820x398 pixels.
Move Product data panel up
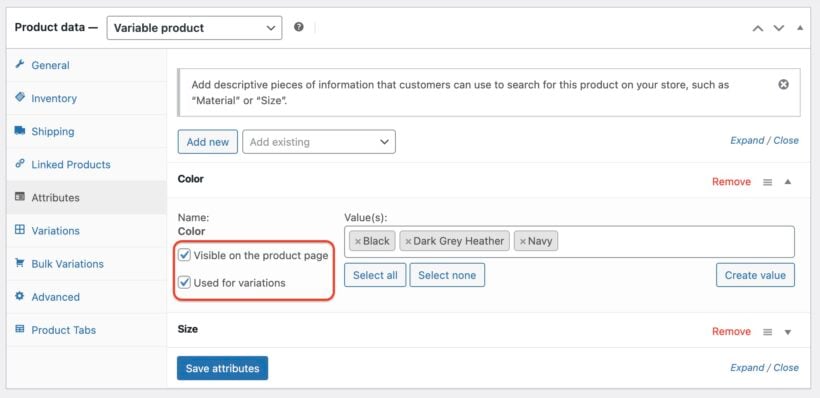point(758,28)
